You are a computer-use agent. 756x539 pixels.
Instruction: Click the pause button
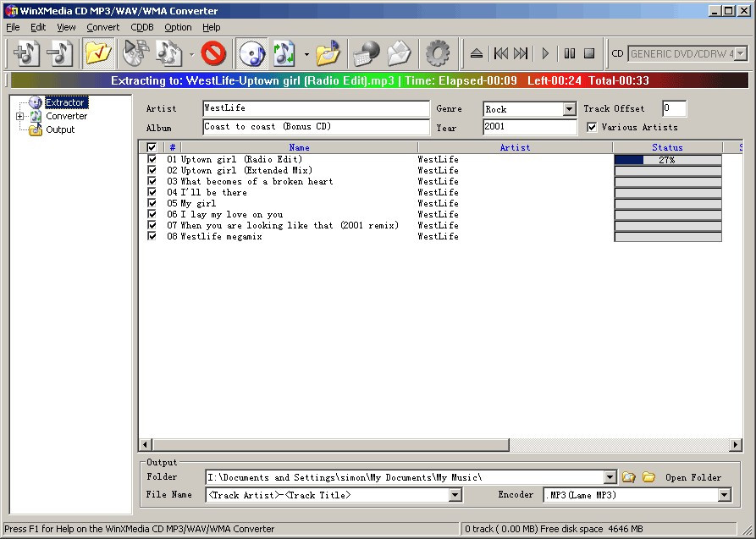[x=570, y=53]
